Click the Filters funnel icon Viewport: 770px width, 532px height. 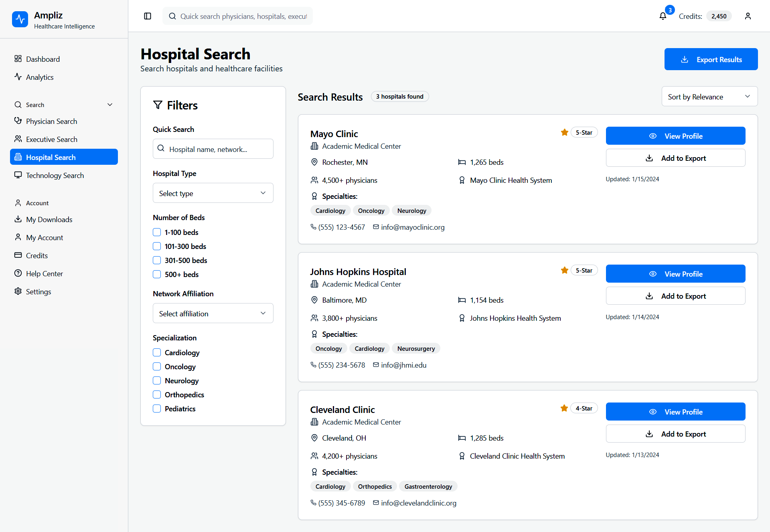point(158,105)
